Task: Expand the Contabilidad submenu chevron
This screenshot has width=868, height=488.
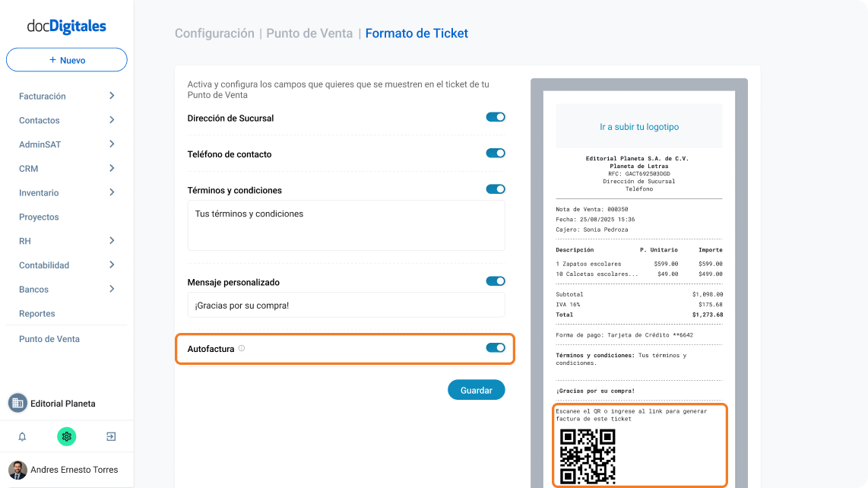Action: (112, 265)
